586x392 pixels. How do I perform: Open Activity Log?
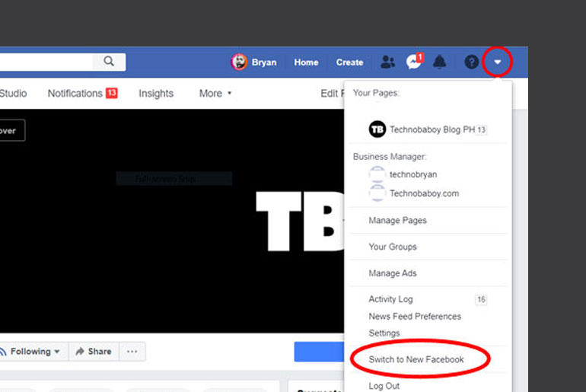coord(390,299)
